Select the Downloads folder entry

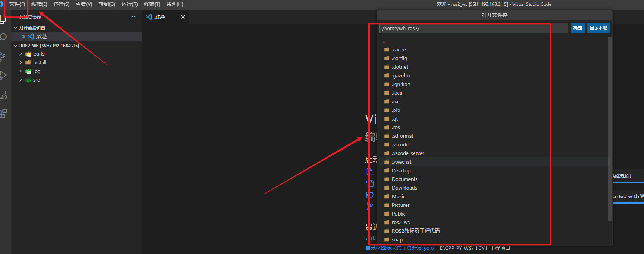pyautogui.click(x=494, y=188)
